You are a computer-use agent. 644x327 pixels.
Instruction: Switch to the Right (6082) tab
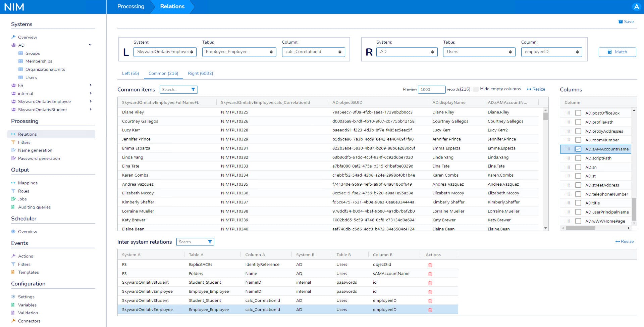click(200, 73)
